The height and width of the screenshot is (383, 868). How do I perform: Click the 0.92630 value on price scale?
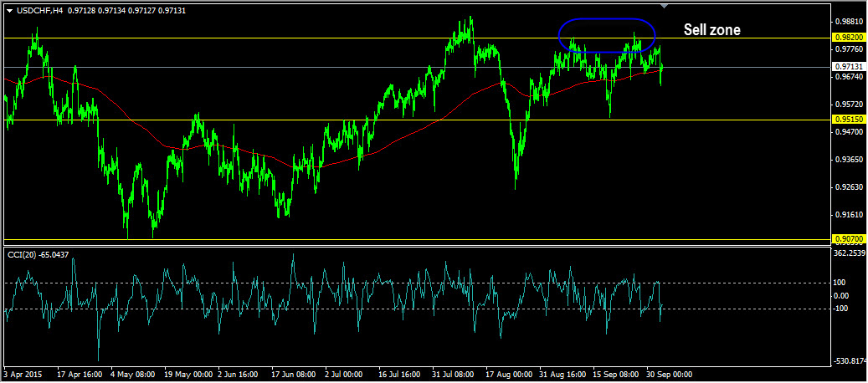coord(850,187)
